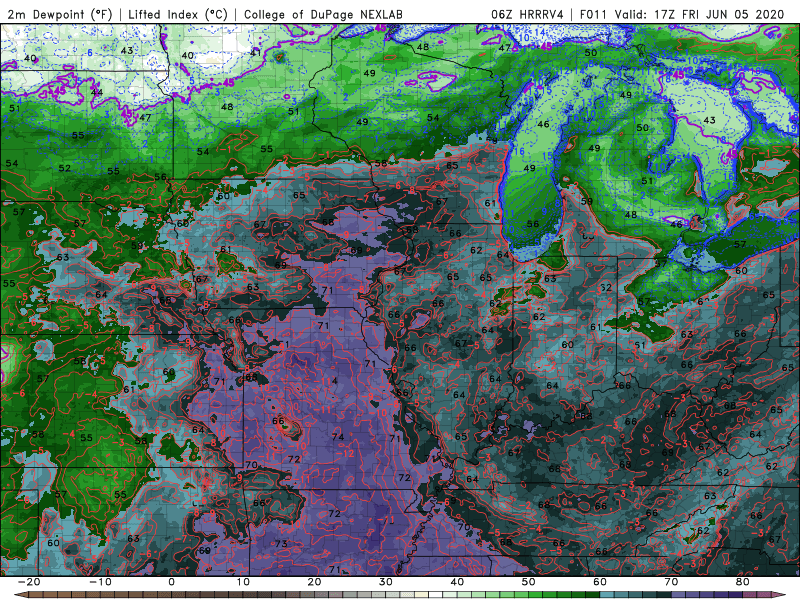Click the "73" dewpoint value on the map
The width and height of the screenshot is (800, 600).
click(x=281, y=544)
